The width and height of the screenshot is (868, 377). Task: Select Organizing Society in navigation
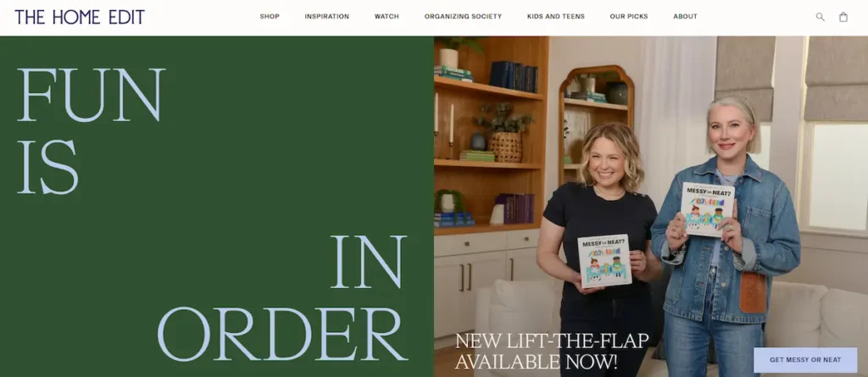pos(463,17)
